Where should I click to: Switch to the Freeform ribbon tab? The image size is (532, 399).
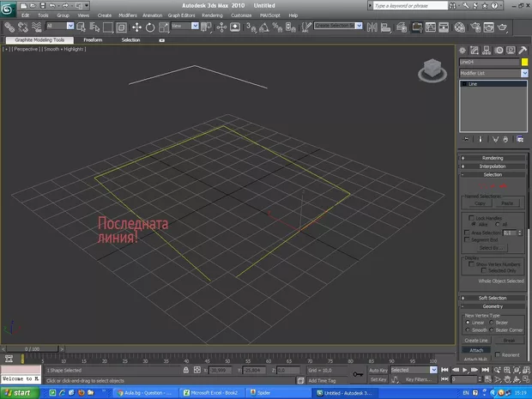point(93,39)
